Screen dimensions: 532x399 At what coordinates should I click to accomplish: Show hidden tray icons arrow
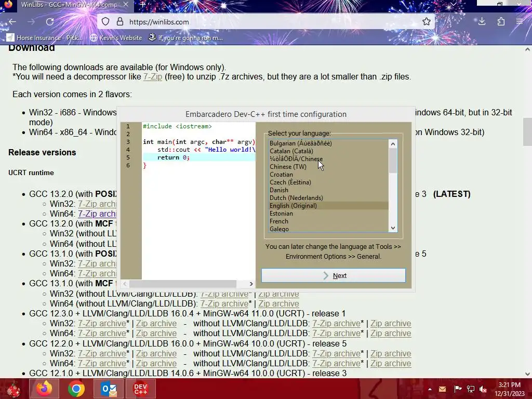click(x=430, y=389)
